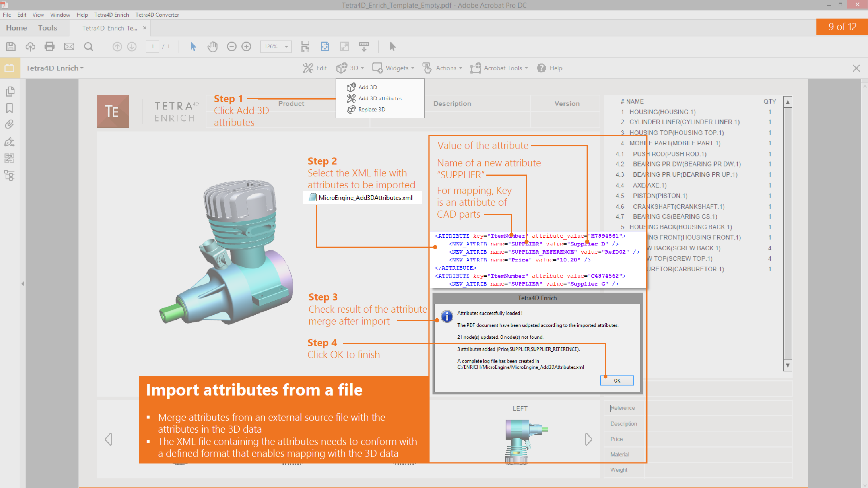Open the Model Tree sidebar icon
Viewport: 868px width, 488px height.
click(10, 175)
